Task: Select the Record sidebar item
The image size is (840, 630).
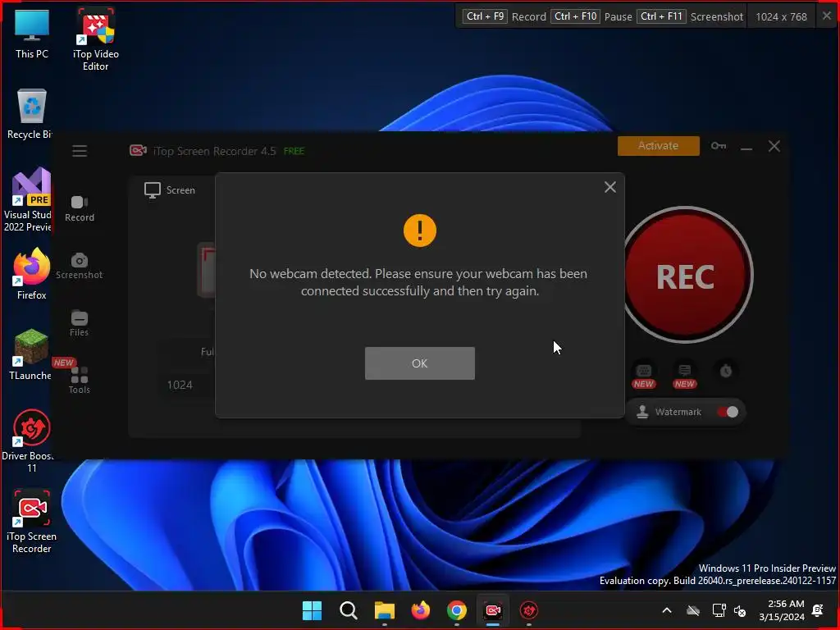Action: tap(80, 209)
